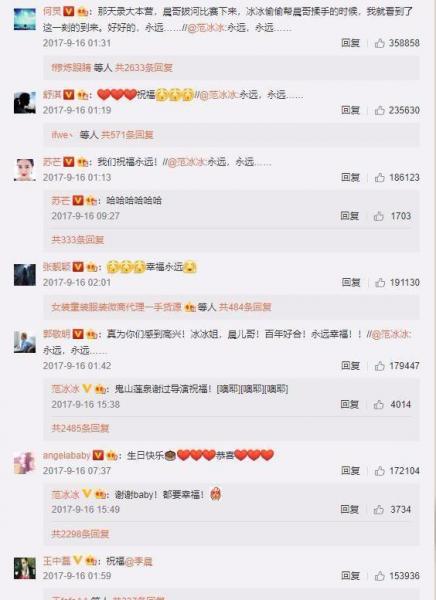436x600 pixels.
Task: Reply to the 2017-9-16 01:31 comment
Action: [x=350, y=43]
